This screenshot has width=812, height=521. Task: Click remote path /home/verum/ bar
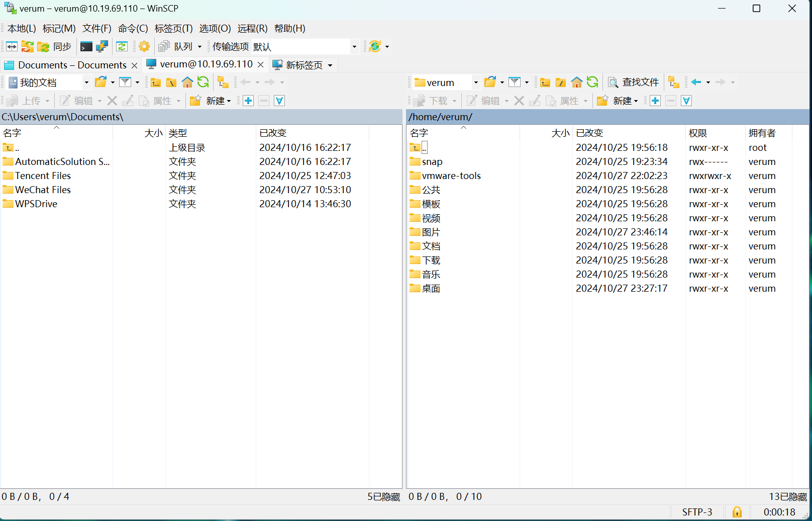(608, 117)
